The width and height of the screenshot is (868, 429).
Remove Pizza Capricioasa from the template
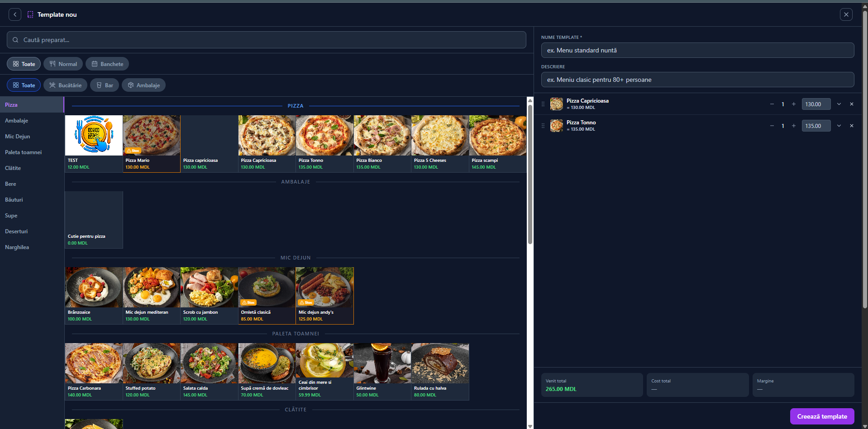pyautogui.click(x=852, y=104)
